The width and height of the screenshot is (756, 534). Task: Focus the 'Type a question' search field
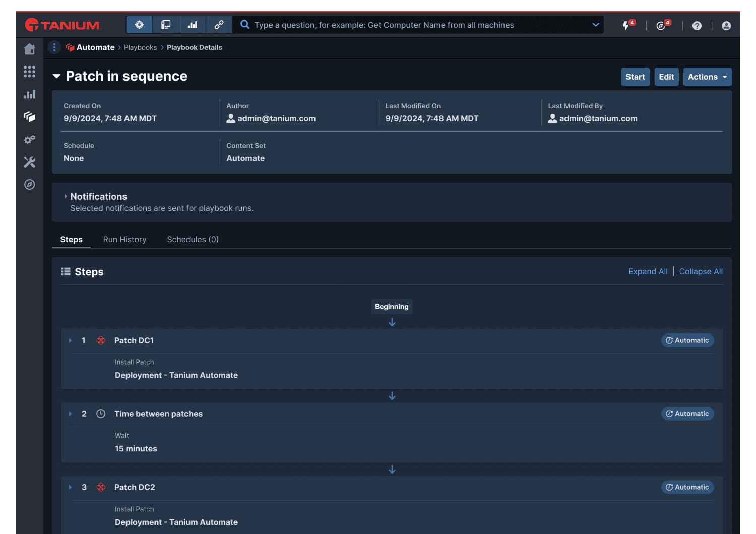point(418,25)
